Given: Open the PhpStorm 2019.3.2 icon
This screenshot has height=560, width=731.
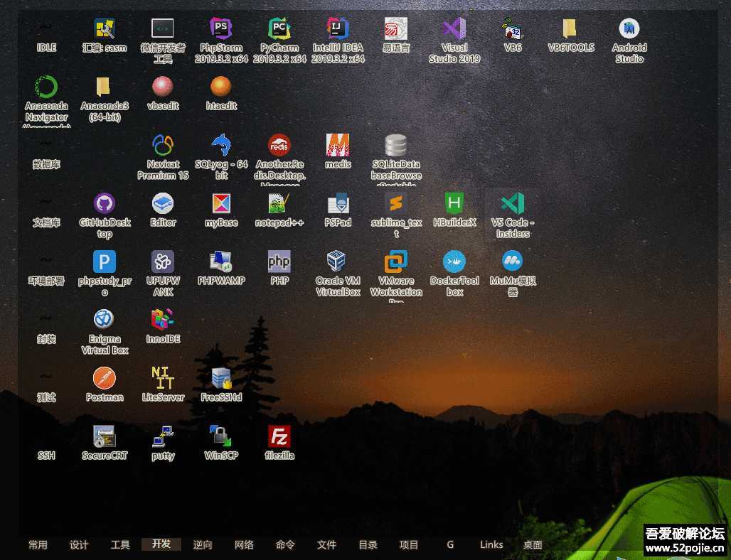Looking at the screenshot, I should click(x=221, y=30).
